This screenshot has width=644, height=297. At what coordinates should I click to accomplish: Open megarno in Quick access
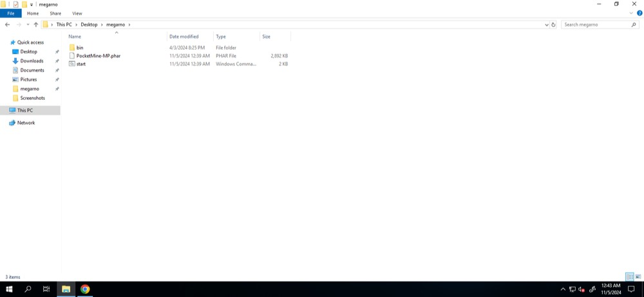tap(30, 89)
